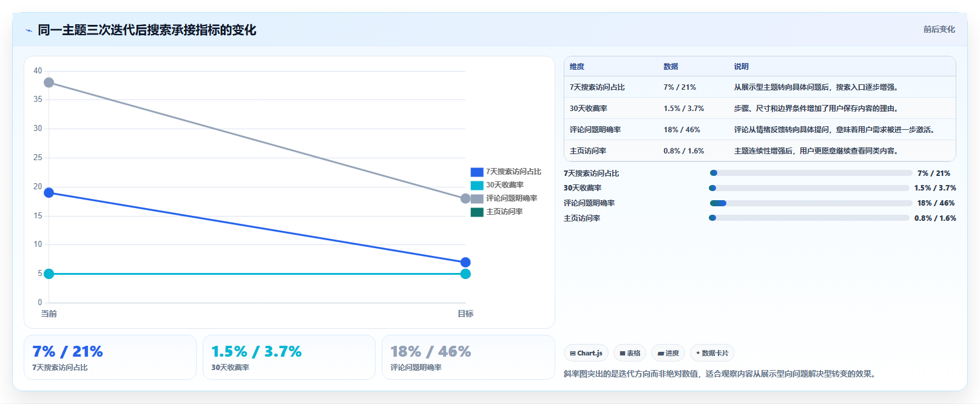This screenshot has width=980, height=404.
Task: Open the 7% / 21% stat card
Action: tap(110, 357)
